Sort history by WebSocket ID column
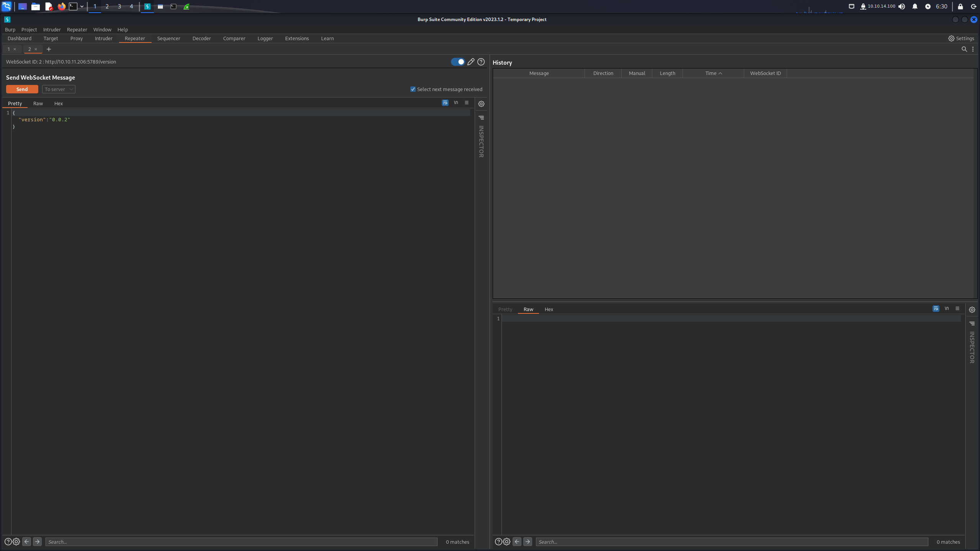The width and height of the screenshot is (980, 551). pyautogui.click(x=766, y=73)
